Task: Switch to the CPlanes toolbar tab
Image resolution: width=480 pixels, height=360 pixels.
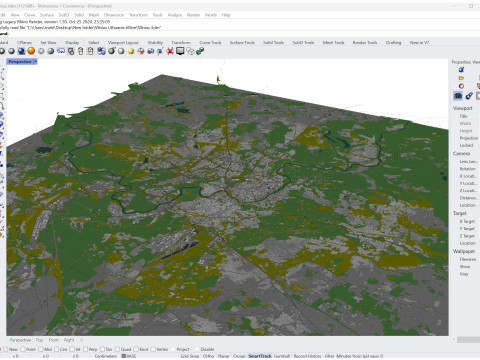Action: click(24, 42)
